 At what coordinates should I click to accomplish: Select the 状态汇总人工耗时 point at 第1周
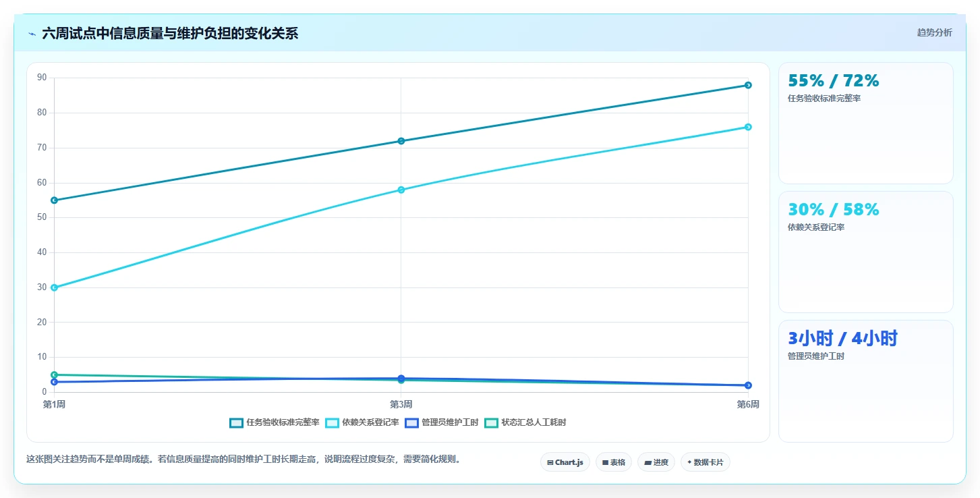(x=55, y=375)
